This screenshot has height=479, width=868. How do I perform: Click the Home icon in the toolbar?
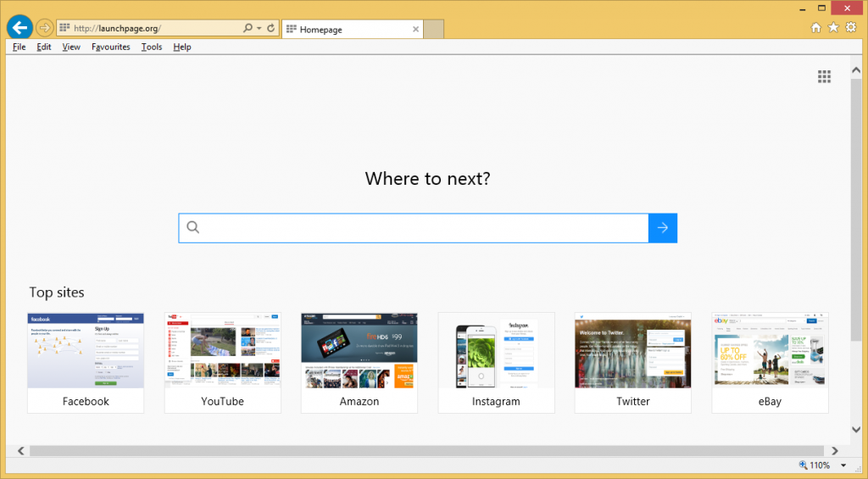pos(815,28)
